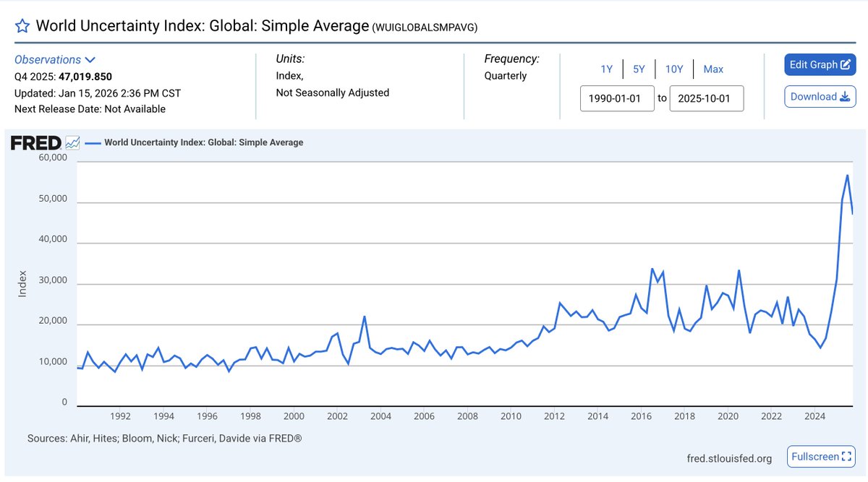The width and height of the screenshot is (868, 482).
Task: Click the Updated Jan 15, 2026 text
Action: pos(98,93)
